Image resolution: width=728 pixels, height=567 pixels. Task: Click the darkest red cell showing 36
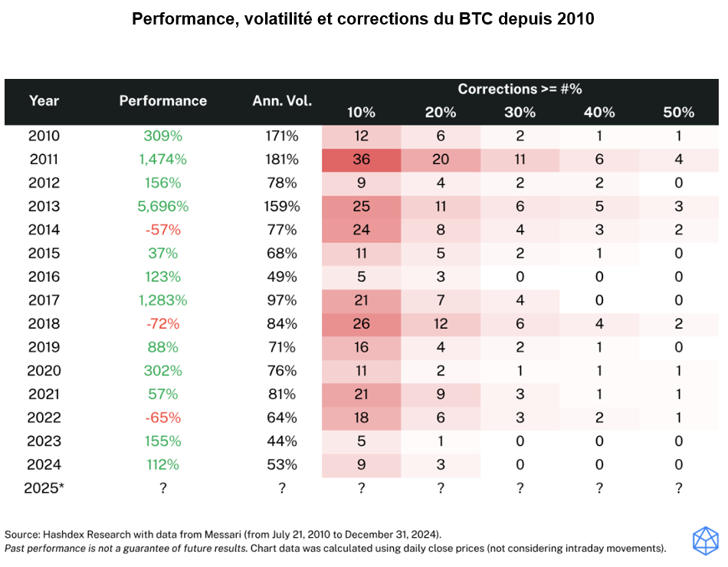point(361,160)
